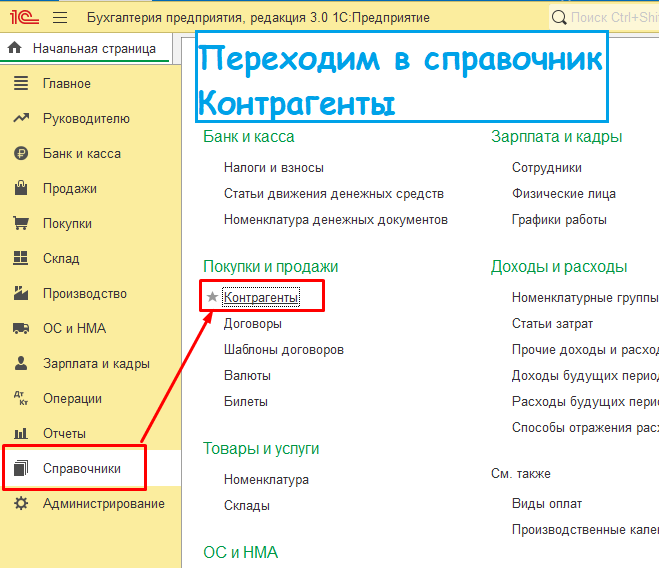Screen dimensions: 659x568
Task: Click the cart icon for Покупки
Action: [x=21, y=223]
